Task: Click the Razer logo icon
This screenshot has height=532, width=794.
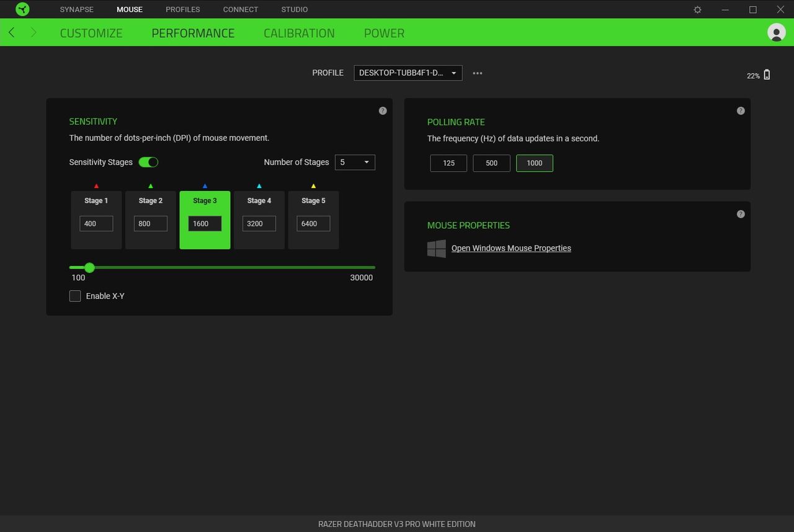Action: click(22, 9)
